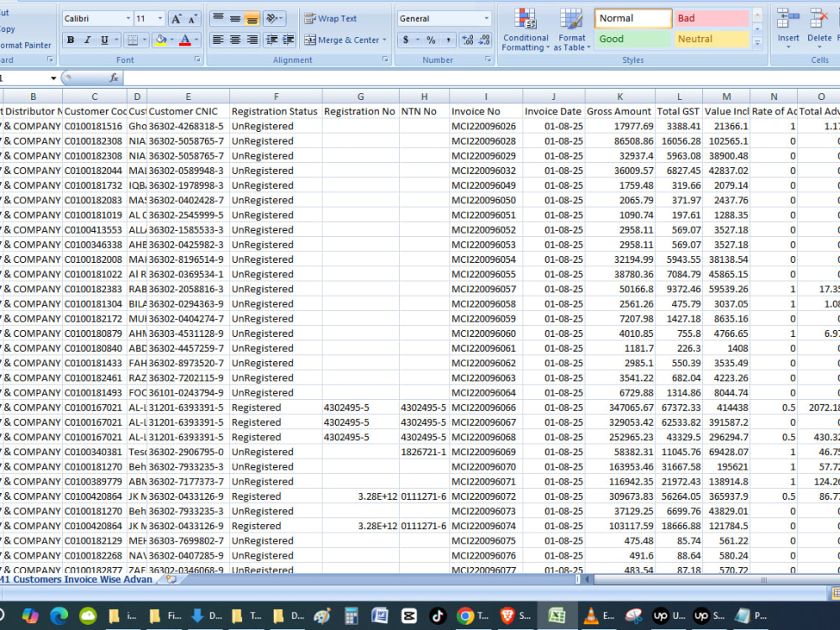
Task: Open number format General dropdown
Action: pos(486,18)
